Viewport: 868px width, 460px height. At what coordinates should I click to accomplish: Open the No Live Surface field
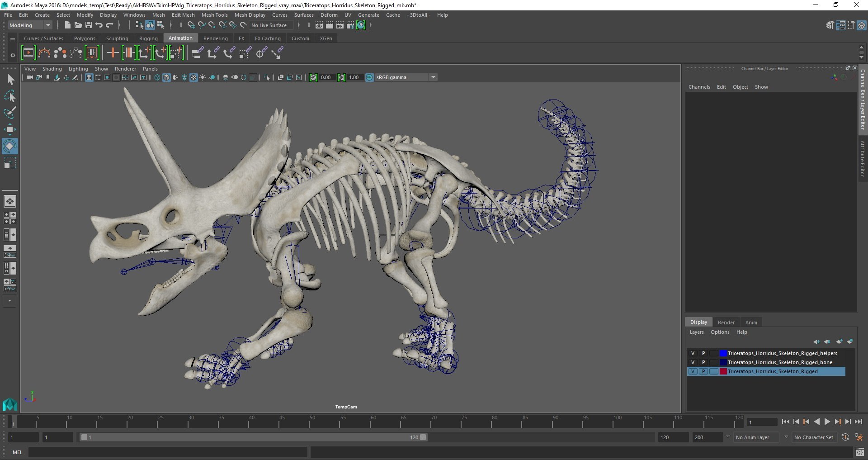tap(271, 25)
